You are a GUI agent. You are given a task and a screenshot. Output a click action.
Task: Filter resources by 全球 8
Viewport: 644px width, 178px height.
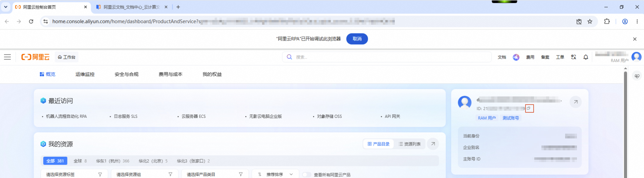tap(80, 161)
